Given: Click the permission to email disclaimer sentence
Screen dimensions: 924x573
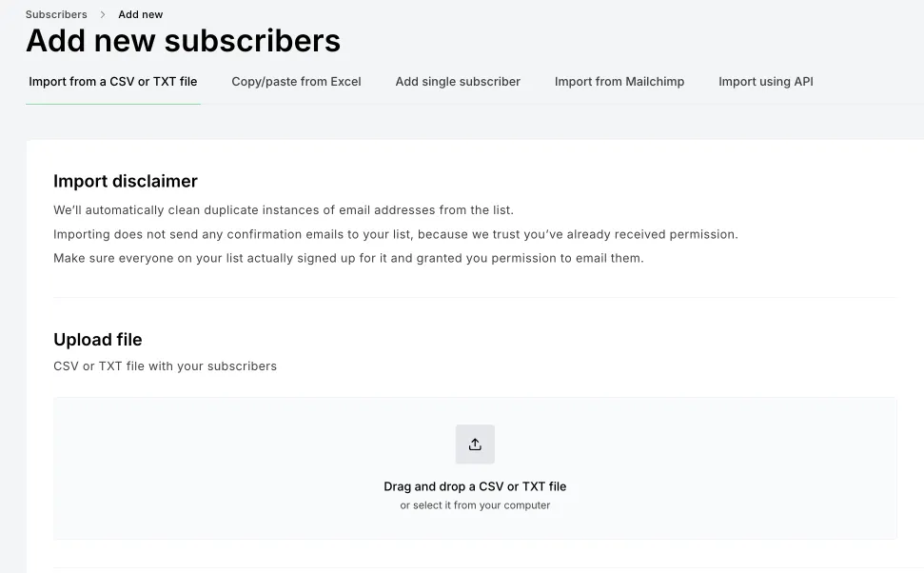Looking at the screenshot, I should pyautogui.click(x=348, y=258).
